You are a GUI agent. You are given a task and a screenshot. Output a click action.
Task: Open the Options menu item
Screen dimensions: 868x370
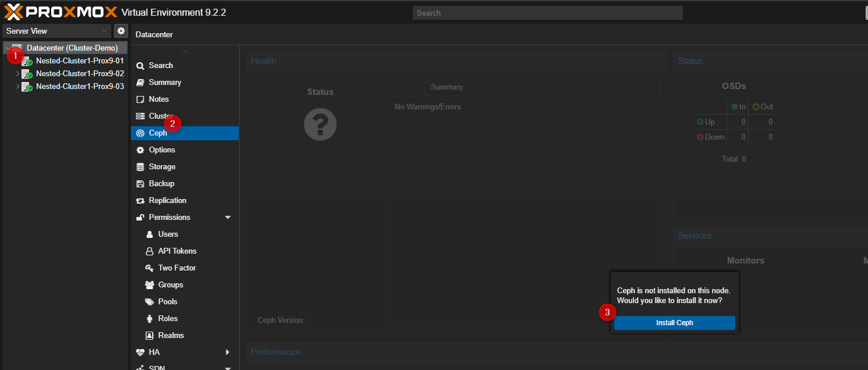click(x=185, y=150)
